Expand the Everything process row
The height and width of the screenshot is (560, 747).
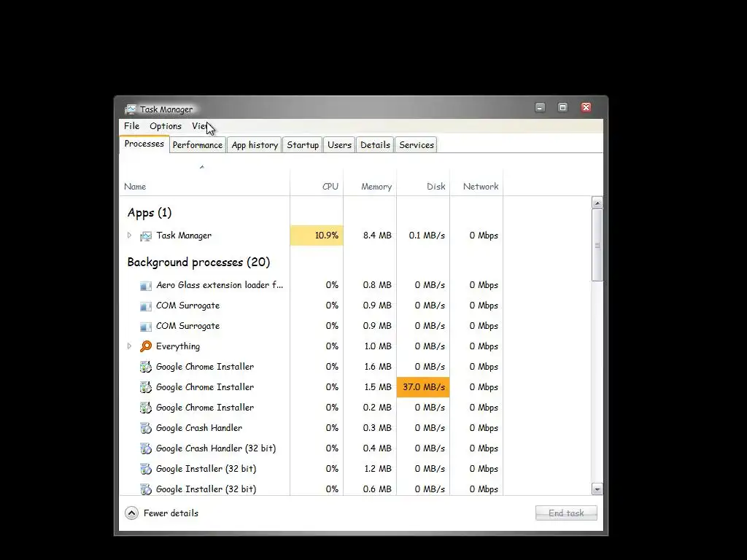(x=129, y=346)
